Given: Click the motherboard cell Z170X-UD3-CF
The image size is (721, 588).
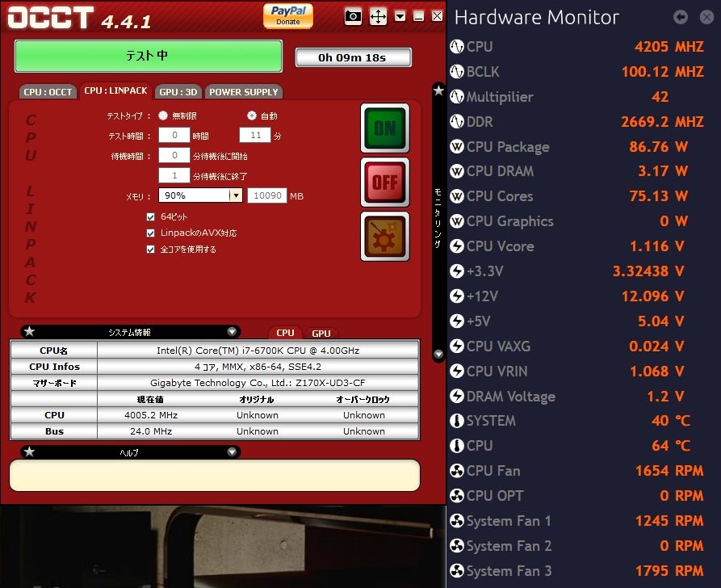Looking at the screenshot, I should (258, 382).
